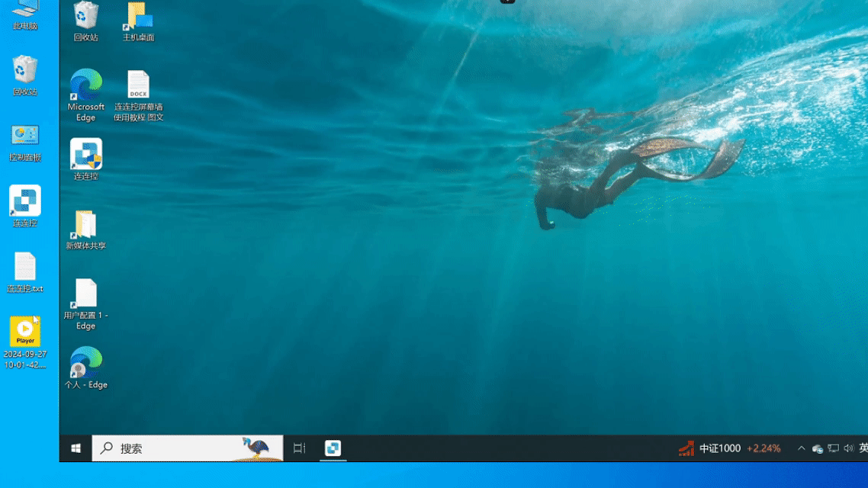Toggle the 英 input method indicator

[863, 448]
